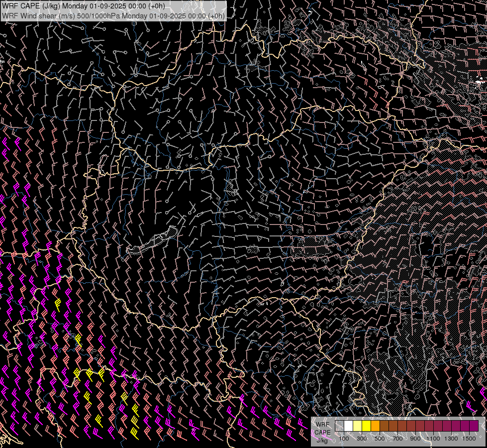Click the legend value '900'

[x=415, y=439]
